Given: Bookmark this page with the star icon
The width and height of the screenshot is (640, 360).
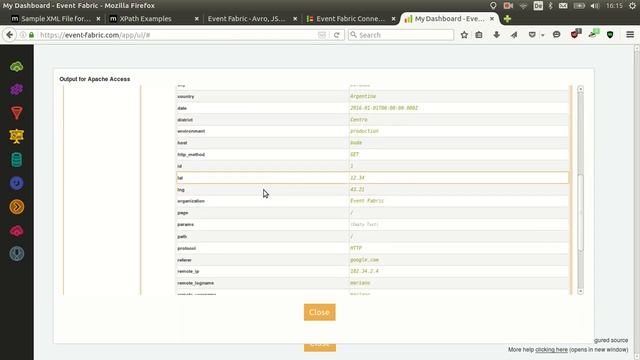Looking at the screenshot, I should pyautogui.click(x=464, y=35).
